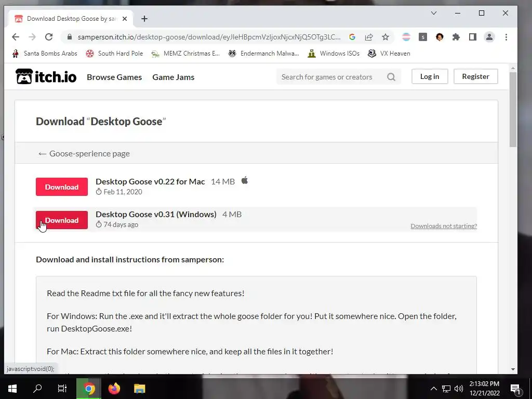Image resolution: width=532 pixels, height=399 pixels.
Task: Open the Windows Start menu
Action: 12,389
